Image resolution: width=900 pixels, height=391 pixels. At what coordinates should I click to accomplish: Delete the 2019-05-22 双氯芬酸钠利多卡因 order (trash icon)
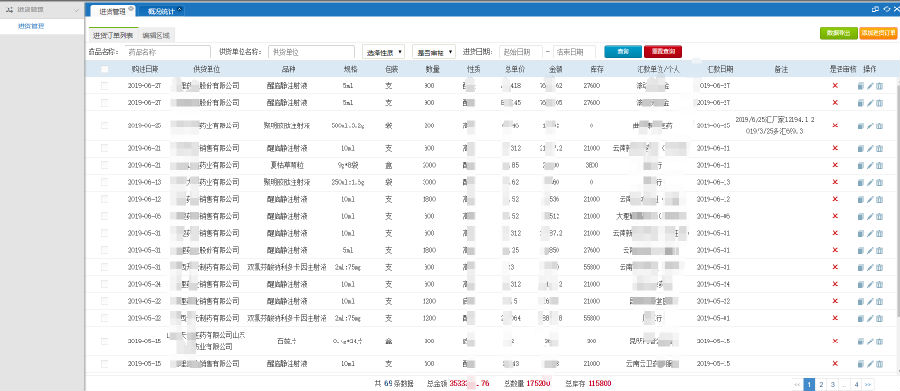879,318
